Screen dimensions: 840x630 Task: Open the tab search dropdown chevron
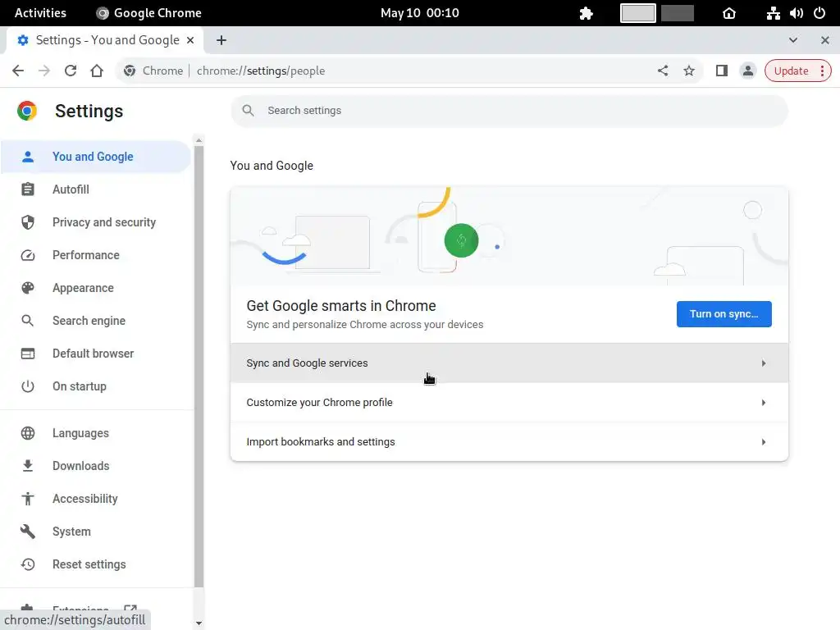[793, 40]
